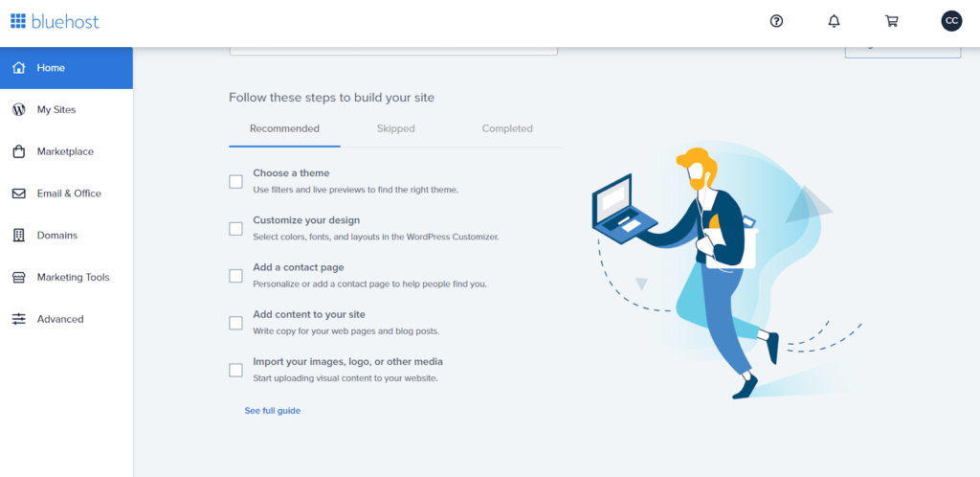
Task: Go to Home in the sidebar
Action: (66, 67)
